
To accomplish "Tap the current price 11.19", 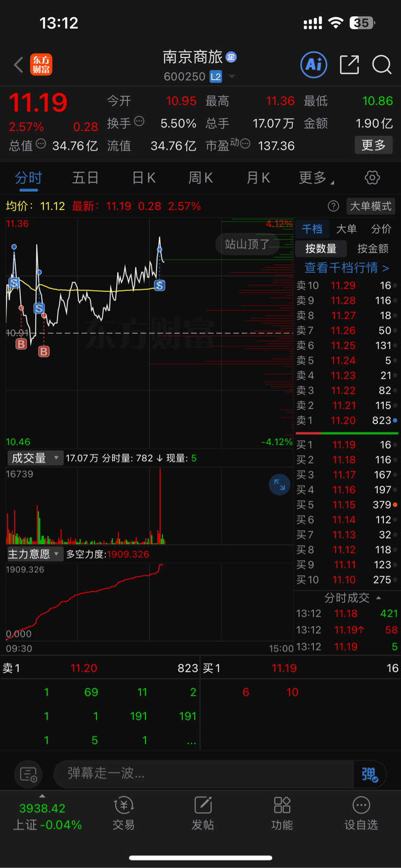I will [38, 102].
